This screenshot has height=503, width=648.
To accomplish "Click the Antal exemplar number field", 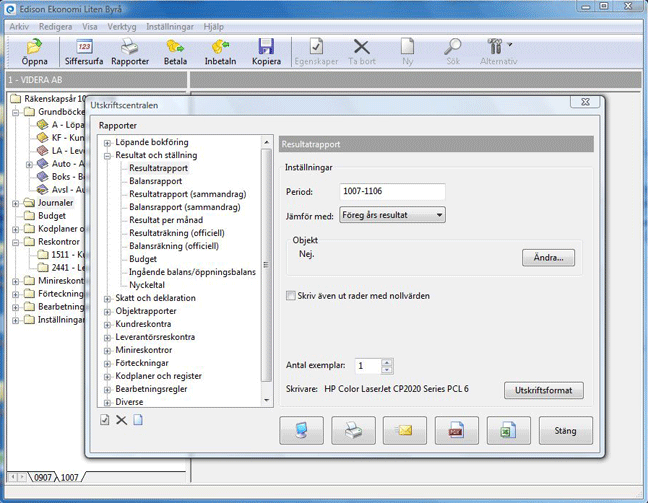I will pyautogui.click(x=368, y=366).
